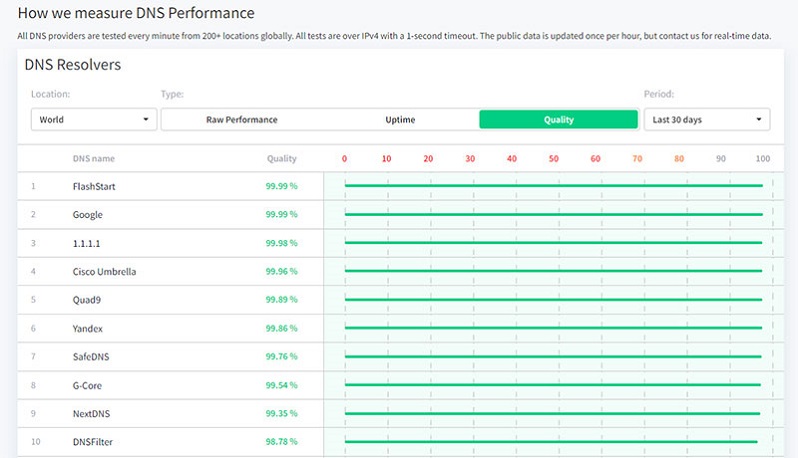Click the G-Core DNS name
The image size is (798, 458).
coord(87,385)
